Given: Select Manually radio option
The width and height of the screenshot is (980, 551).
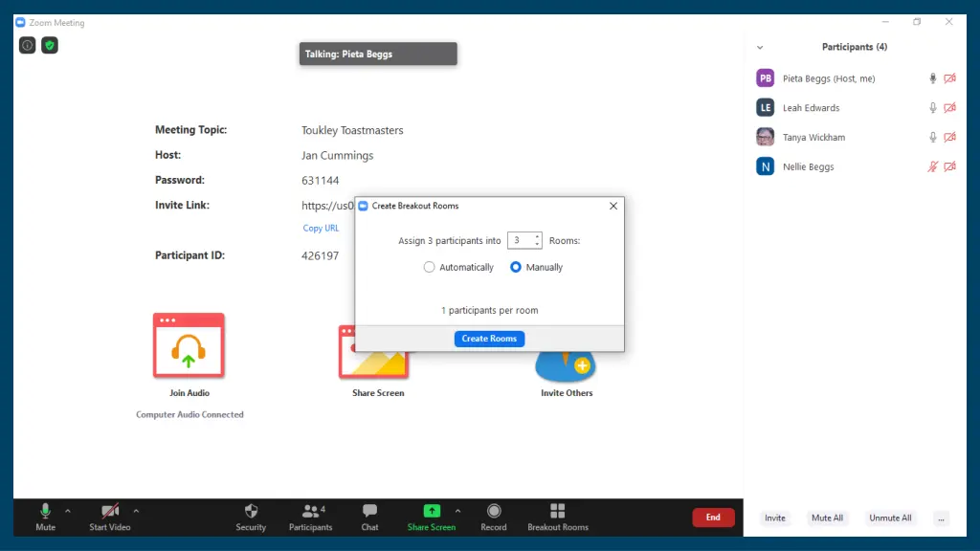Looking at the screenshot, I should pos(516,268).
